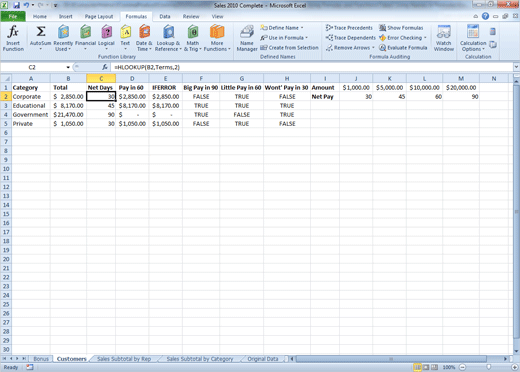
Task: Switch to the Review tab
Action: (191, 16)
